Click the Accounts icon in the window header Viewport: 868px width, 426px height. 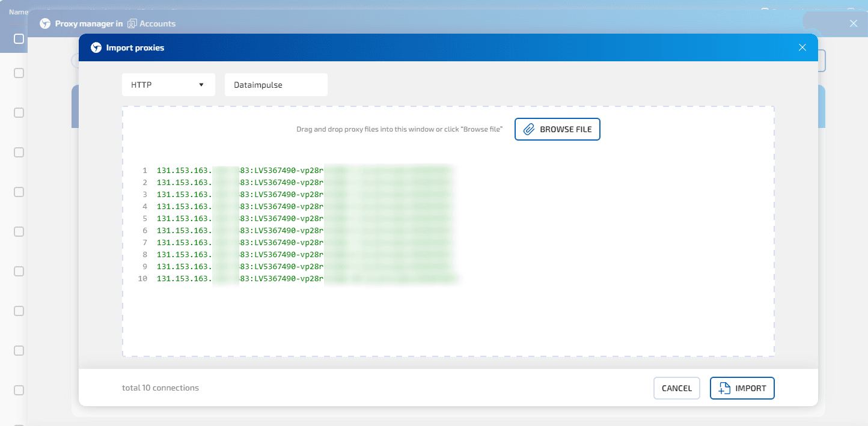click(x=133, y=23)
